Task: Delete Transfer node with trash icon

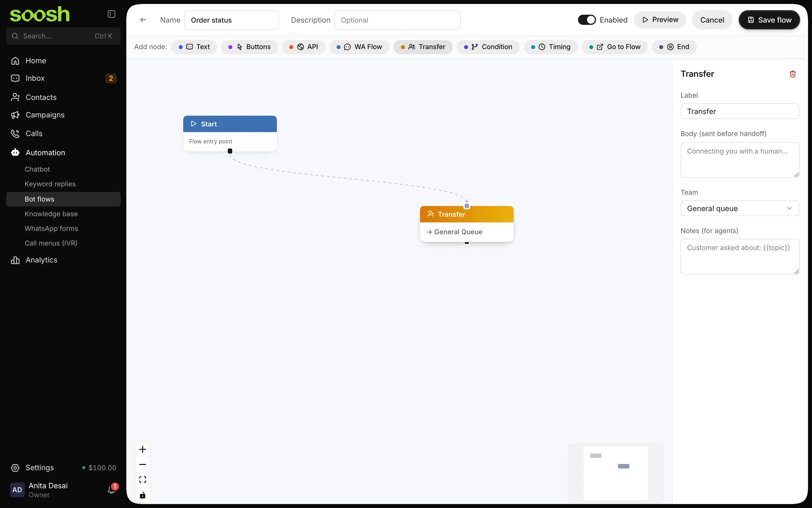Action: point(793,74)
